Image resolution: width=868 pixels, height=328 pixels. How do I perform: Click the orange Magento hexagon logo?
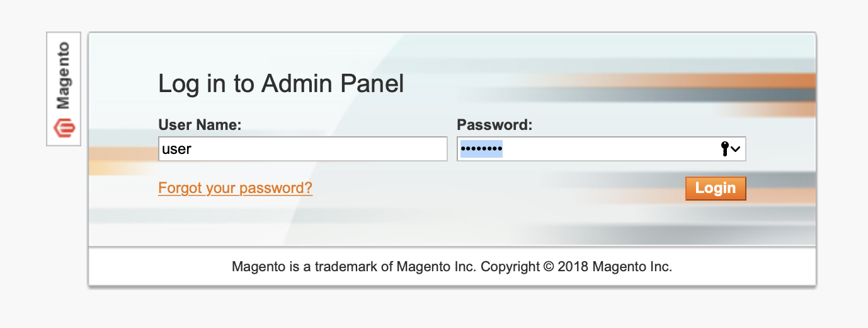(x=64, y=127)
